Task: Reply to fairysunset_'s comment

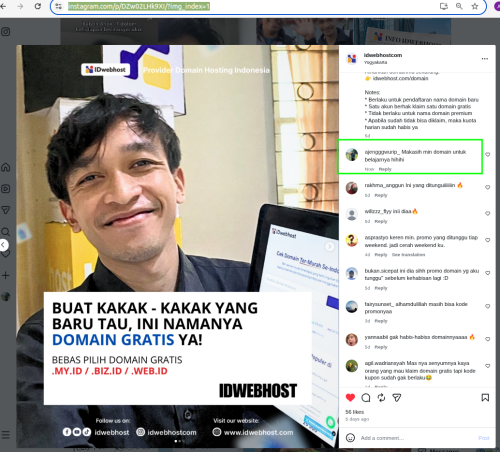Action: [x=381, y=321]
